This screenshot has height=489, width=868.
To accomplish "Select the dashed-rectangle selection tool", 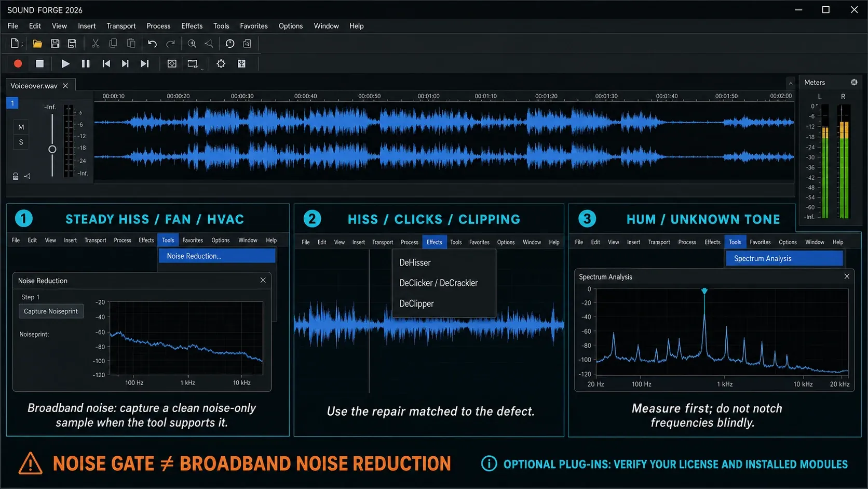I will click(193, 63).
